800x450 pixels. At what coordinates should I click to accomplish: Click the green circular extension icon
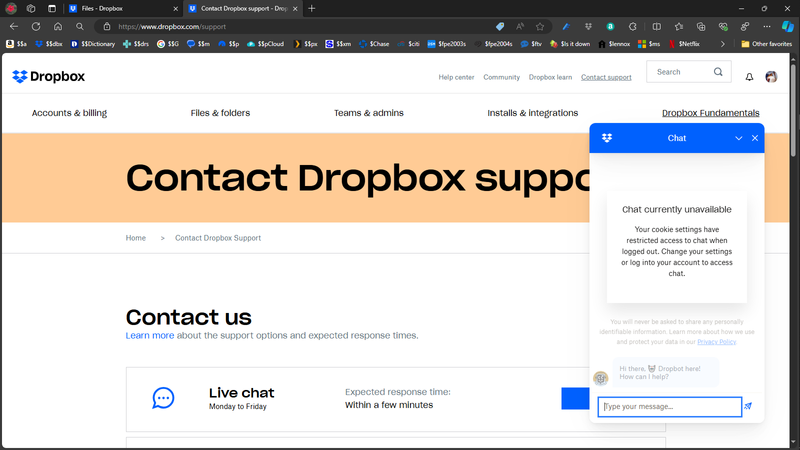pyautogui.click(x=610, y=27)
